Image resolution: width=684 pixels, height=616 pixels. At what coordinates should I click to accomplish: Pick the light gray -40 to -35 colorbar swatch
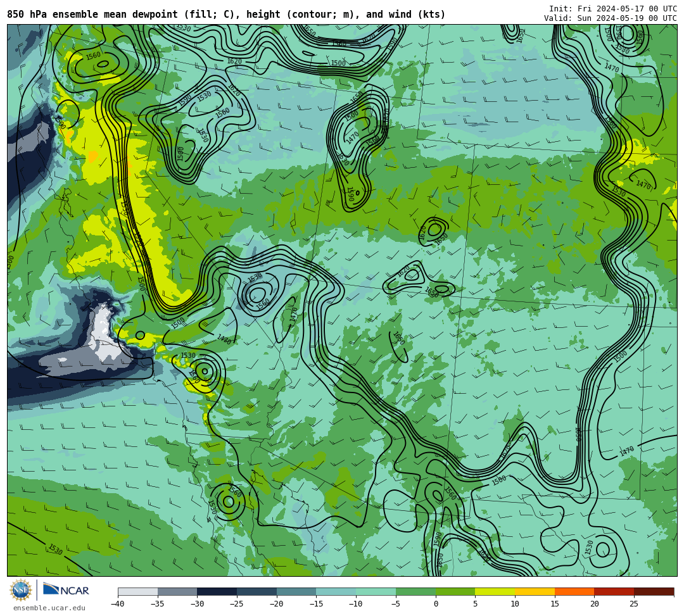(138, 591)
